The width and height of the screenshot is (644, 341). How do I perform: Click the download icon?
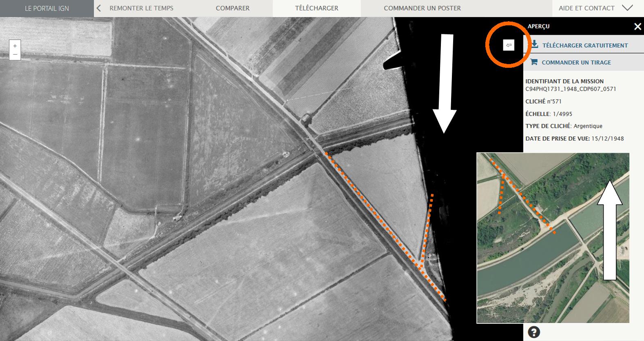[534, 44]
